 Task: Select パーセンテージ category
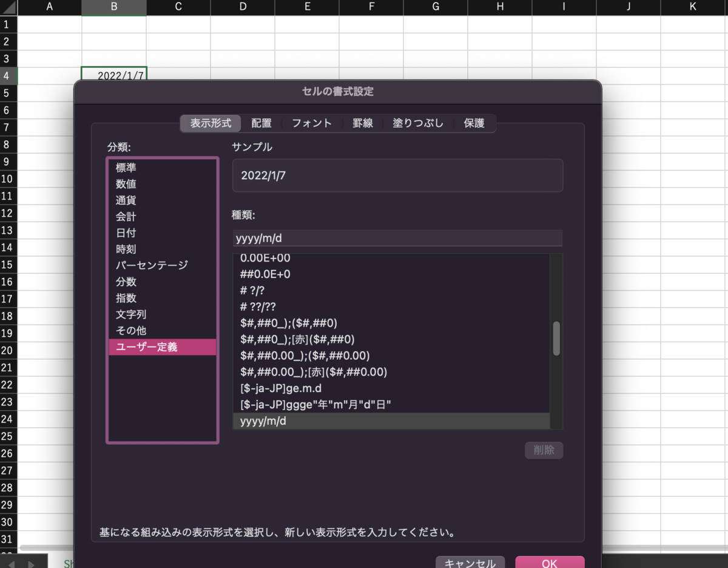tap(162, 265)
